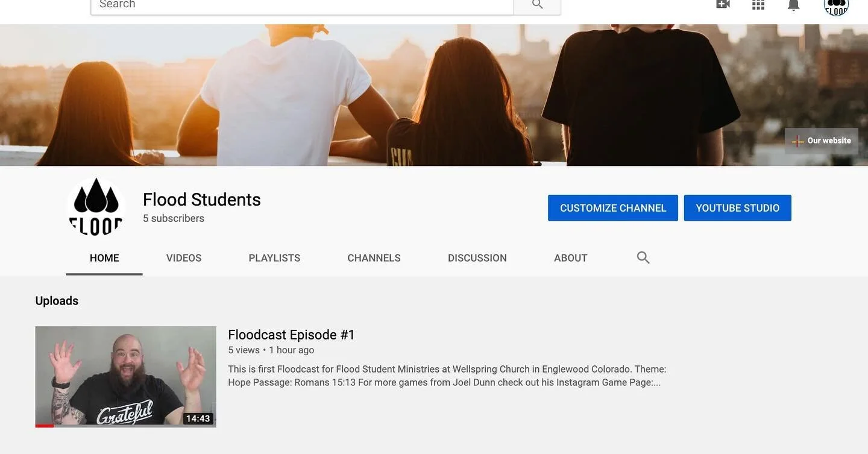Open the YouTube apps grid icon
Image resolution: width=868 pixels, height=454 pixels.
point(758,4)
